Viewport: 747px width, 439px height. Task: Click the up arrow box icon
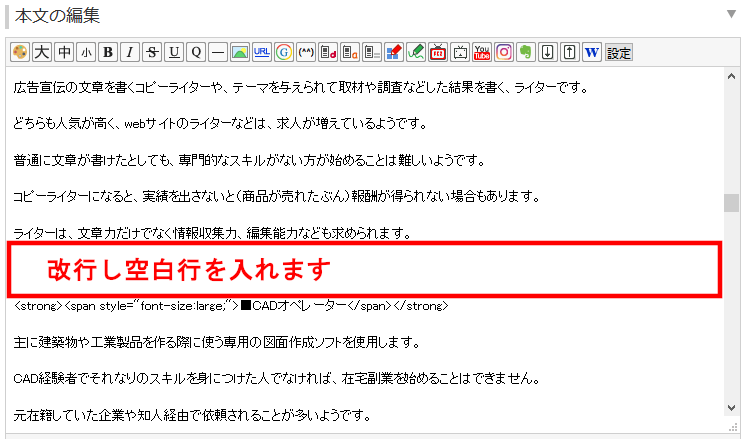(569, 52)
